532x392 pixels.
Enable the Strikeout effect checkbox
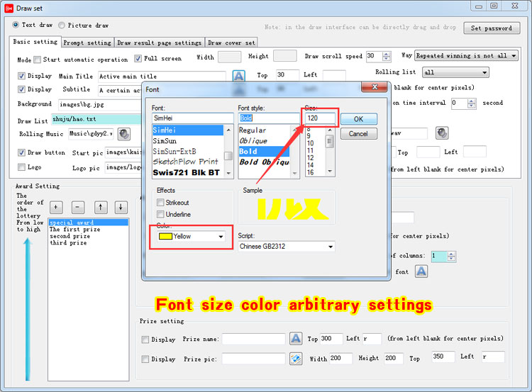[161, 203]
